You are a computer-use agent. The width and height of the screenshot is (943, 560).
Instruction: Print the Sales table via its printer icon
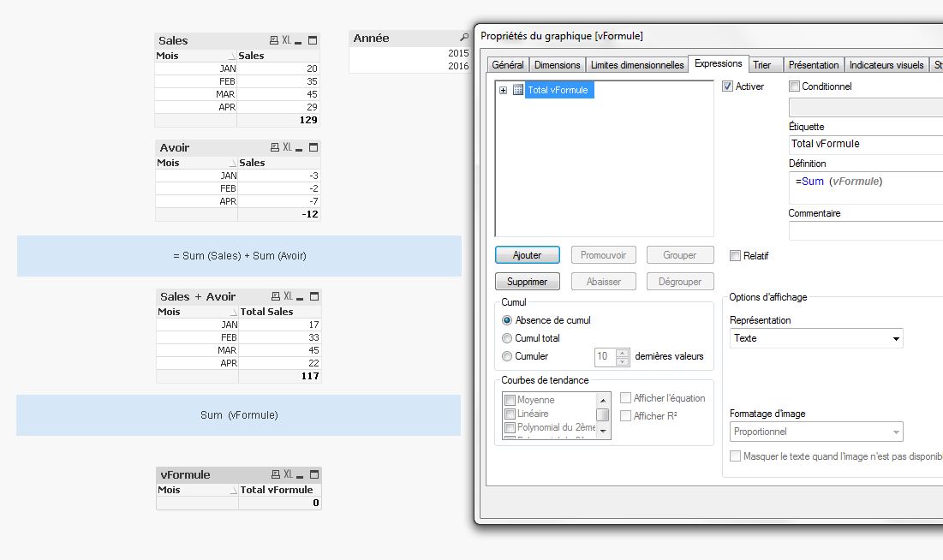click(x=273, y=40)
